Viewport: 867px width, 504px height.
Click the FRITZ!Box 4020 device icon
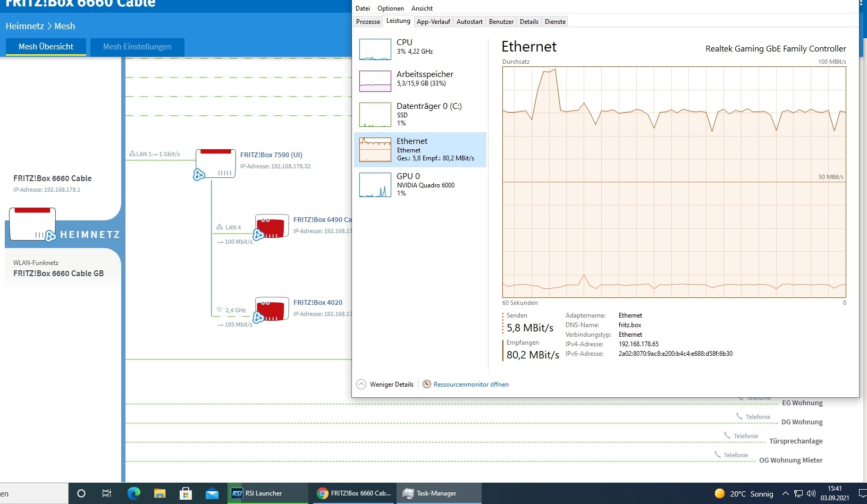tap(272, 310)
